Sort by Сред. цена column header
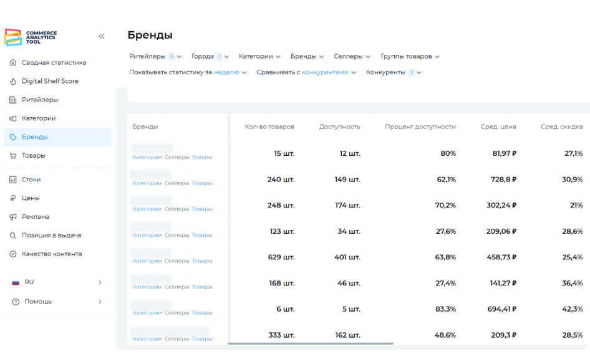Viewport: 590px width, 364px height. [x=498, y=127]
